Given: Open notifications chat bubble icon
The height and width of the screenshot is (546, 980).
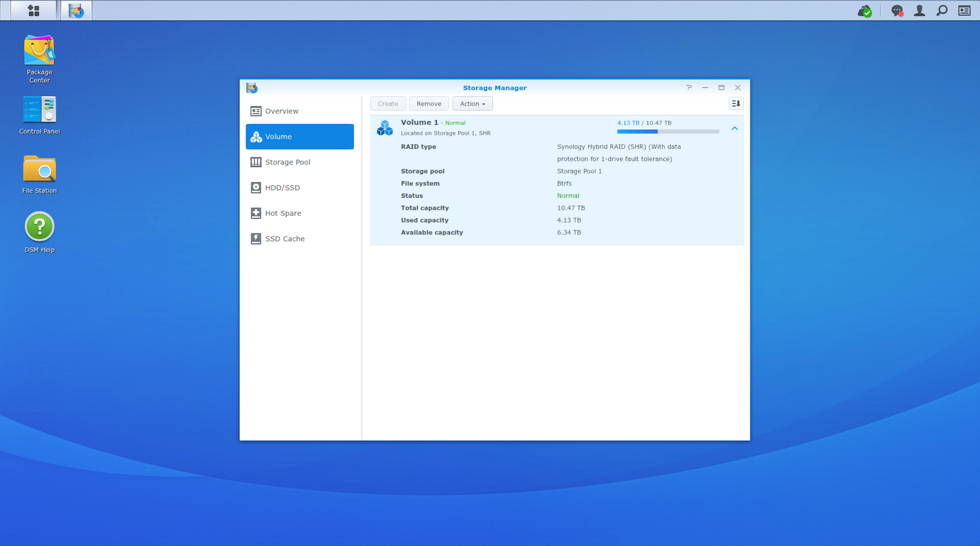Looking at the screenshot, I should pos(897,10).
